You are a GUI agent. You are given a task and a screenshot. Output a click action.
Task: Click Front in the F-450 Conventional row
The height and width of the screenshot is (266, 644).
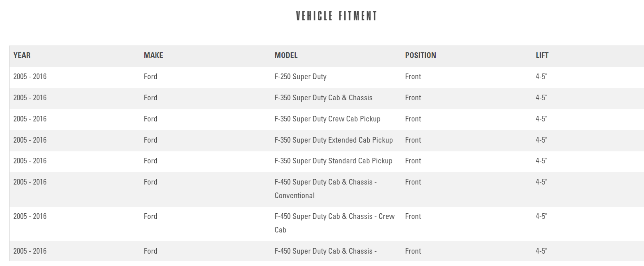pos(413,182)
